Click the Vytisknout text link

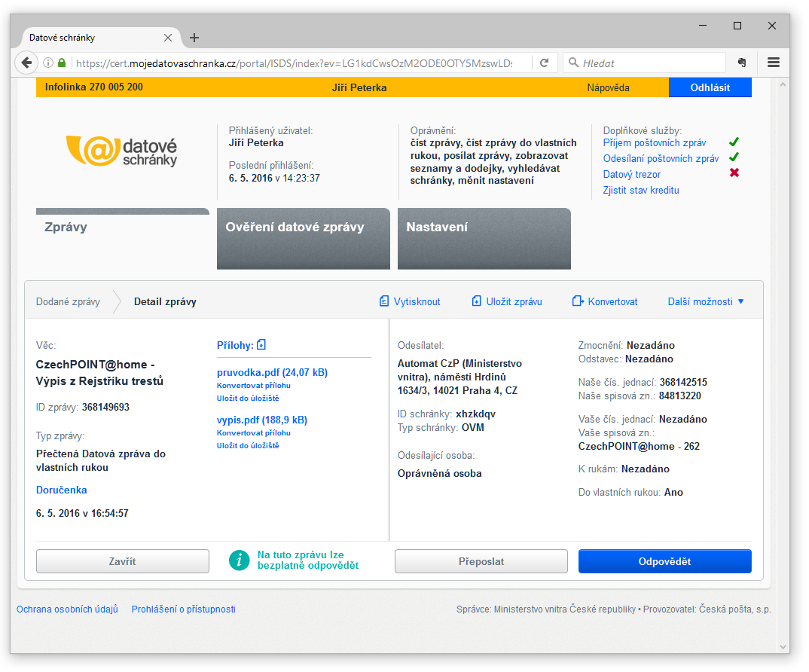pyautogui.click(x=417, y=301)
